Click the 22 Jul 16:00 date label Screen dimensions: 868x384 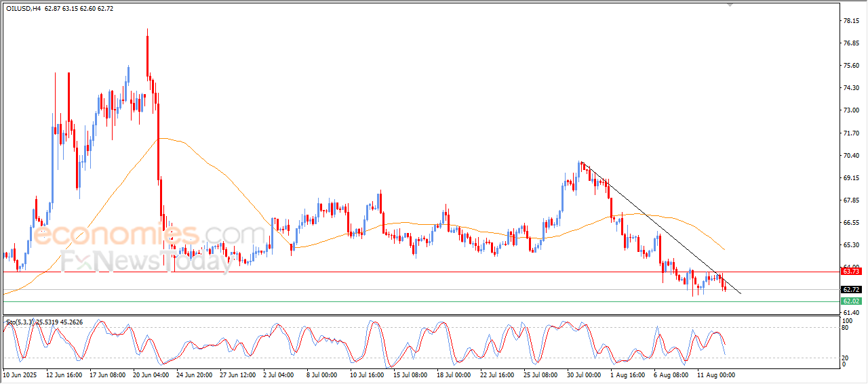pos(498,374)
